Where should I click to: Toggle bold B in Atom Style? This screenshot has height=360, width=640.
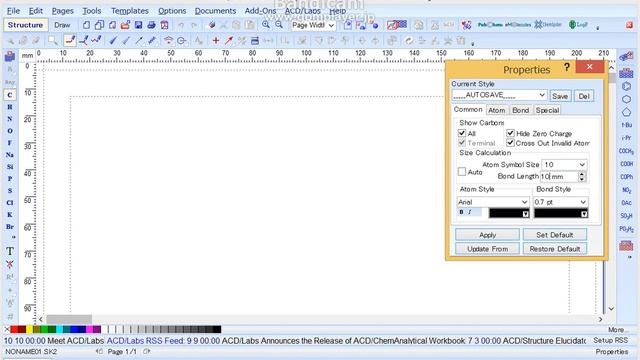point(462,212)
